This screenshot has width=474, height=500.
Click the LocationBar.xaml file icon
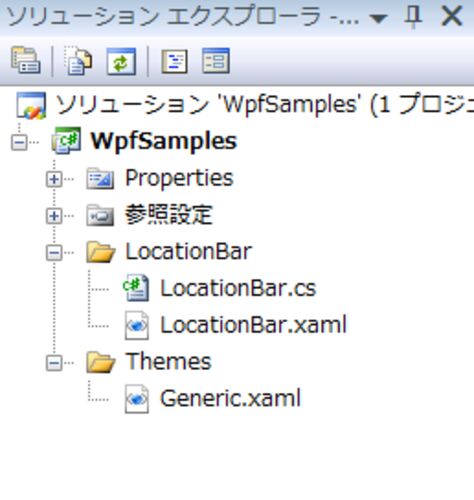[137, 325]
